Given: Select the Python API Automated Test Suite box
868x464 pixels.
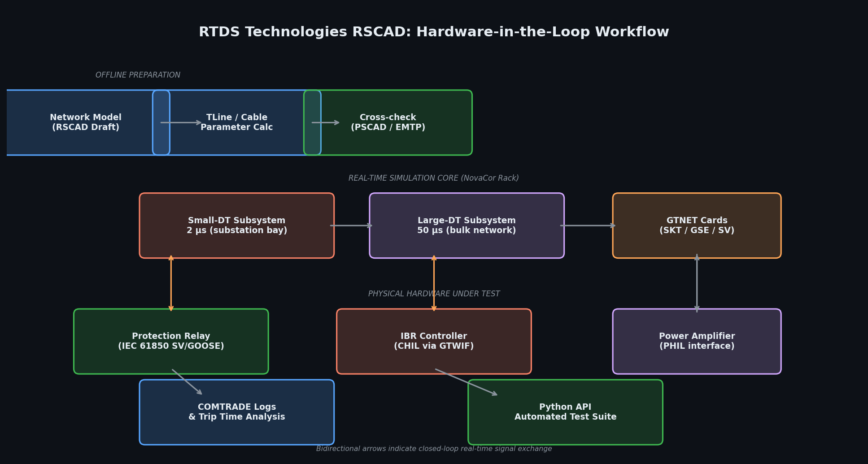Looking at the screenshot, I should (565, 412).
